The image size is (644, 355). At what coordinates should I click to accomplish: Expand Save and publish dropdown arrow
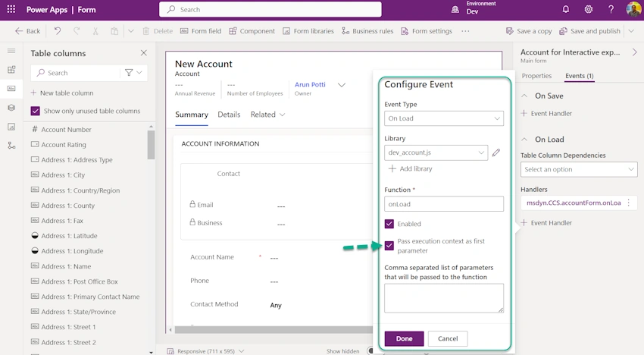coord(631,31)
